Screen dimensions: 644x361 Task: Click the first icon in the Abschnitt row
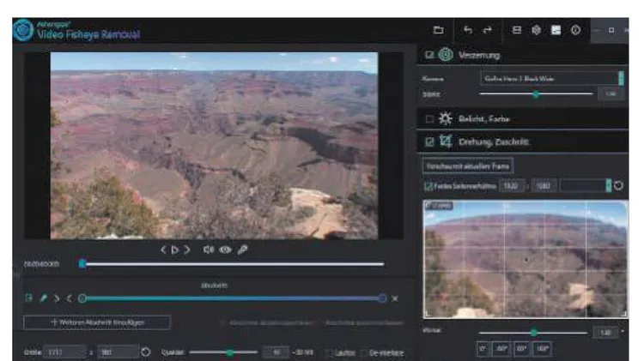tap(28, 298)
